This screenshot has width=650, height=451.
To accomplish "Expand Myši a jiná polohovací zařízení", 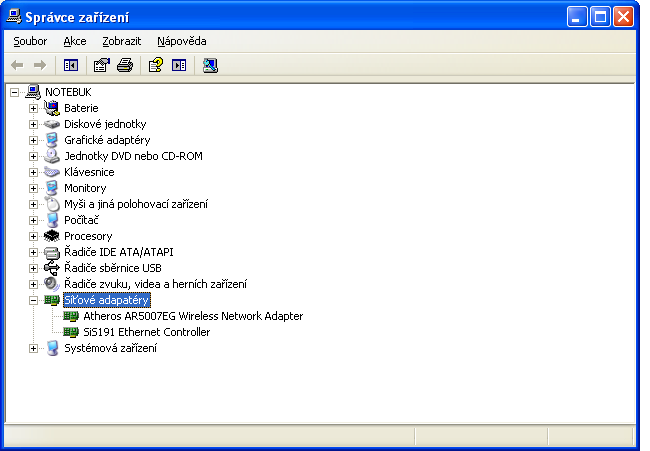I will tap(33, 204).
